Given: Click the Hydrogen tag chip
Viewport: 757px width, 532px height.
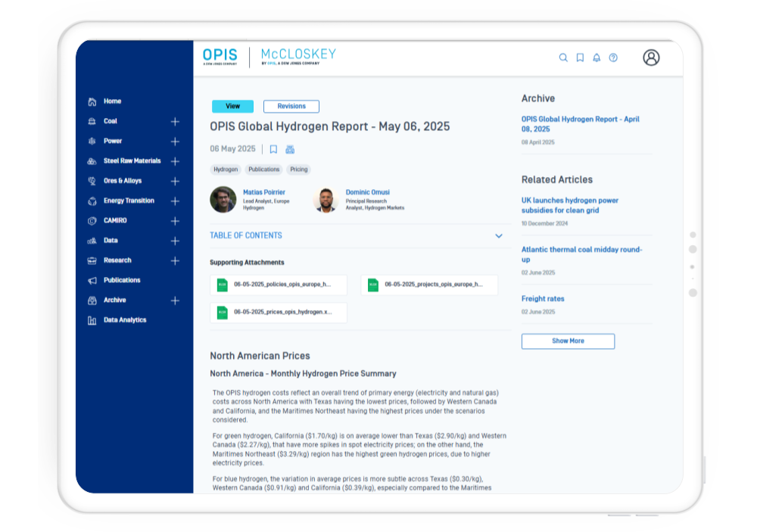Looking at the screenshot, I should [x=226, y=170].
